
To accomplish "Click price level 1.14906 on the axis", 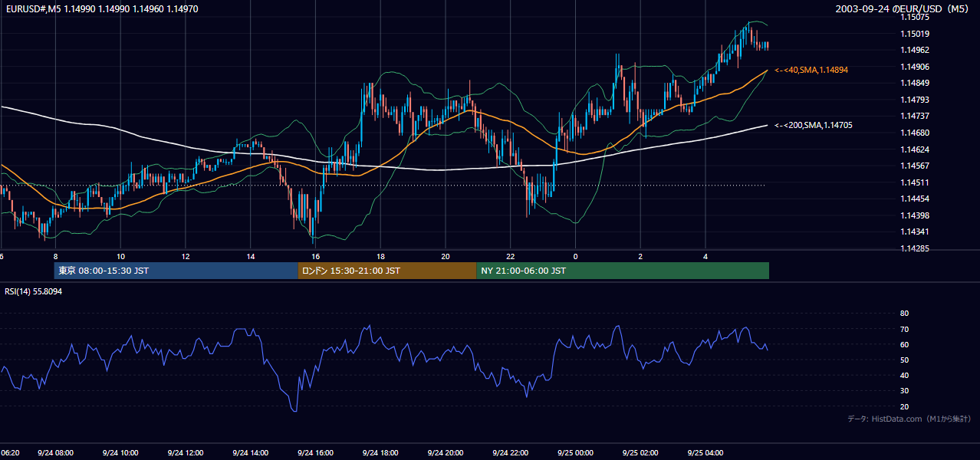I will (915, 67).
